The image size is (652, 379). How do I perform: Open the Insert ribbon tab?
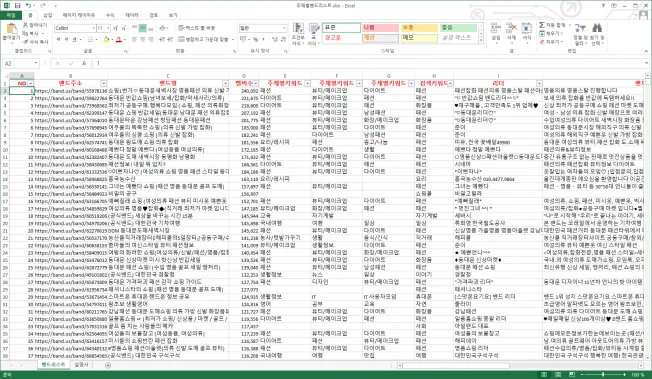click(x=48, y=15)
